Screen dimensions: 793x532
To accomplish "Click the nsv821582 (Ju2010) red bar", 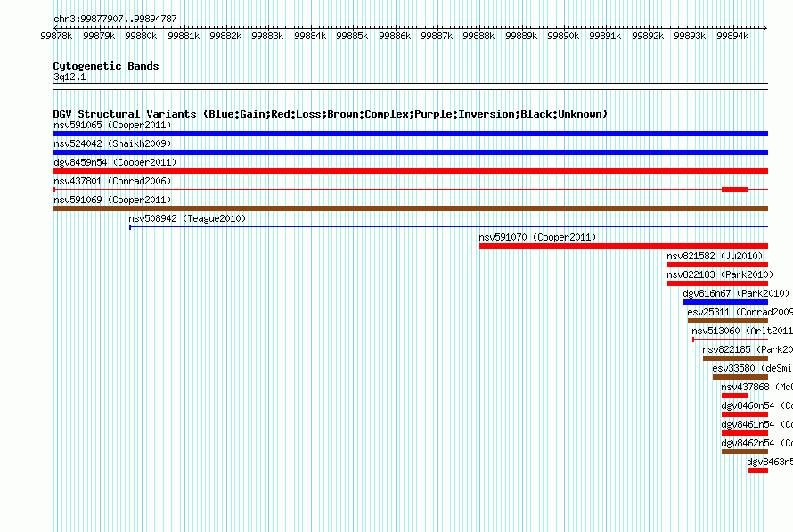I will click(x=717, y=265).
